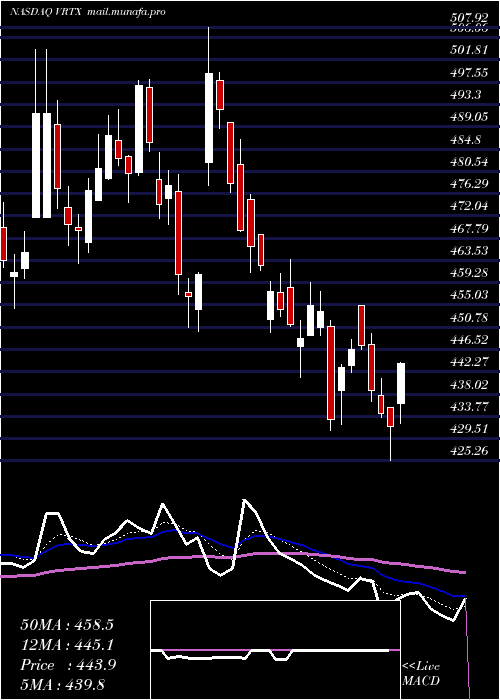This screenshot has height=700, width=500.
Task: Click inside the MACD inset chart box
Action: pos(275,650)
